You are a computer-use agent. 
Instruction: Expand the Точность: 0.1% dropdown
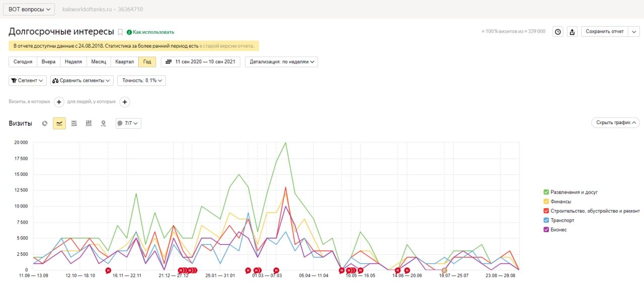(141, 80)
